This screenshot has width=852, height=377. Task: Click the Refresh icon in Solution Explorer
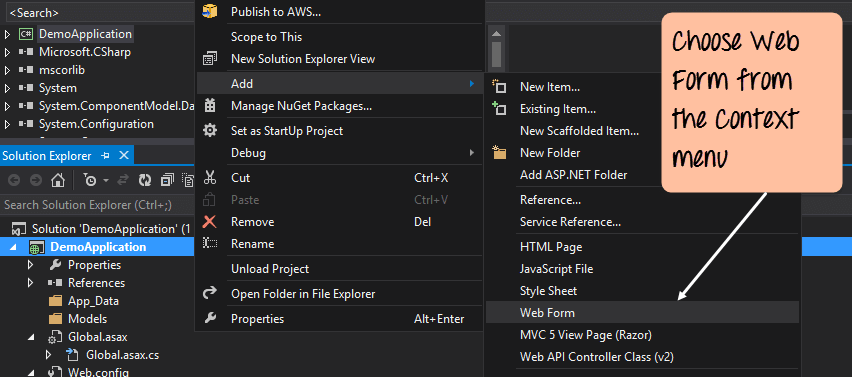point(145,180)
